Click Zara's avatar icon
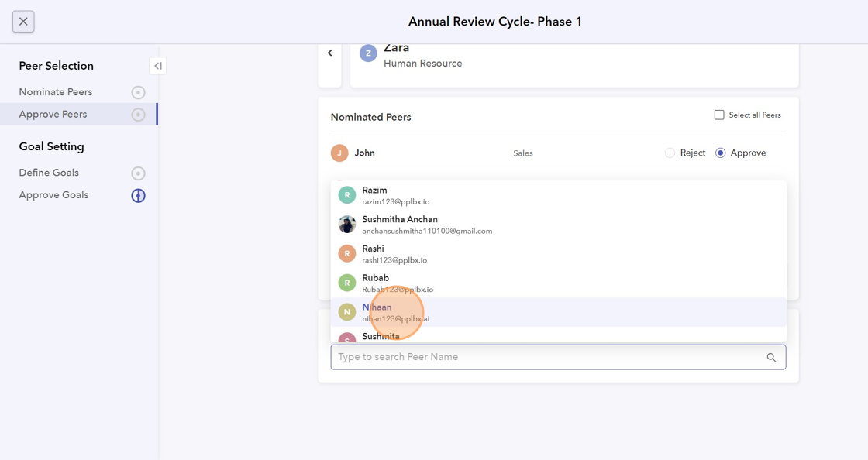The image size is (868, 460). coord(368,53)
